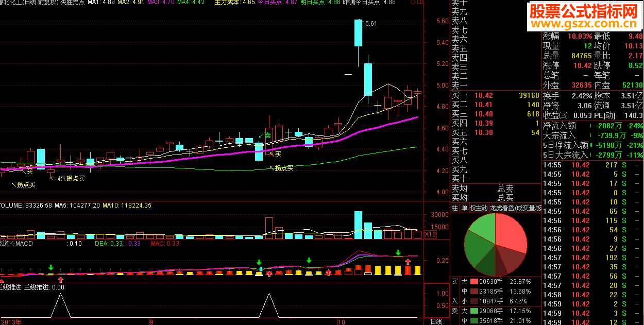Screen dimensions: 644x325
Task: Click the MA10: 118224.35 volume label
Action: pyautogui.click(x=127, y=205)
